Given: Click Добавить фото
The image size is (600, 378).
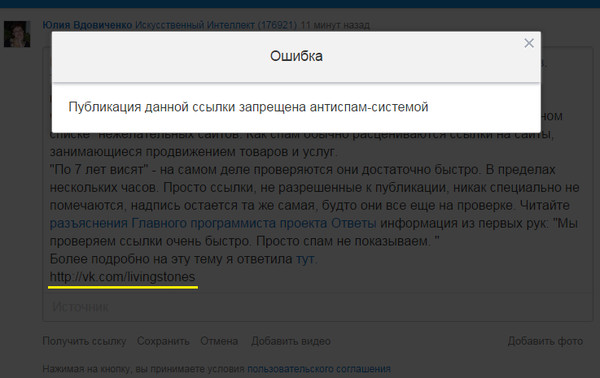Looking at the screenshot, I should coord(545,341).
